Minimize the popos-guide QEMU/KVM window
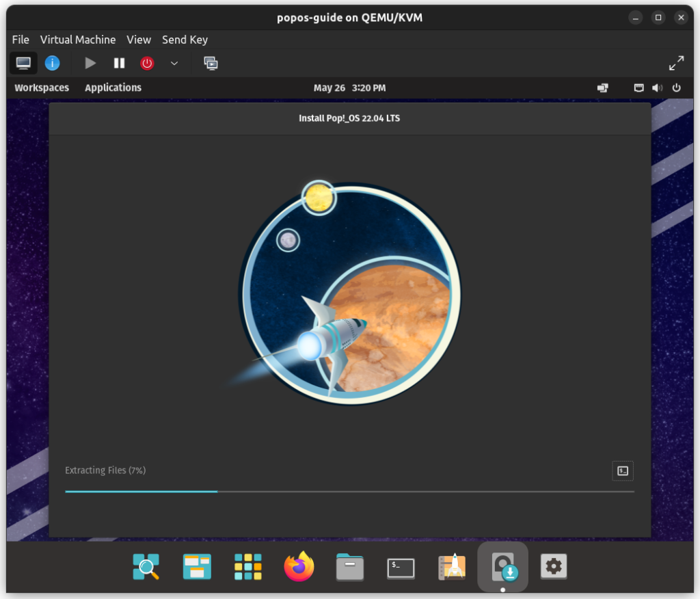The image size is (700, 599). point(635,18)
